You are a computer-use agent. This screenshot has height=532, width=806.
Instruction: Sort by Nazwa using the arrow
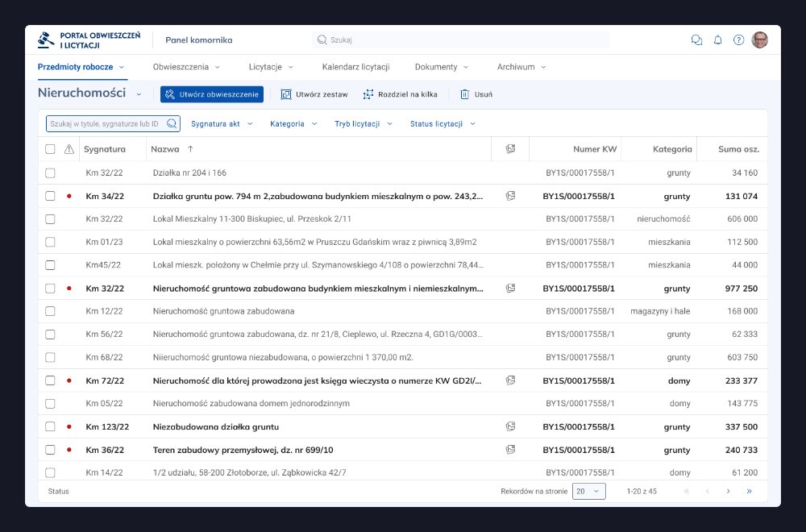[190, 149]
